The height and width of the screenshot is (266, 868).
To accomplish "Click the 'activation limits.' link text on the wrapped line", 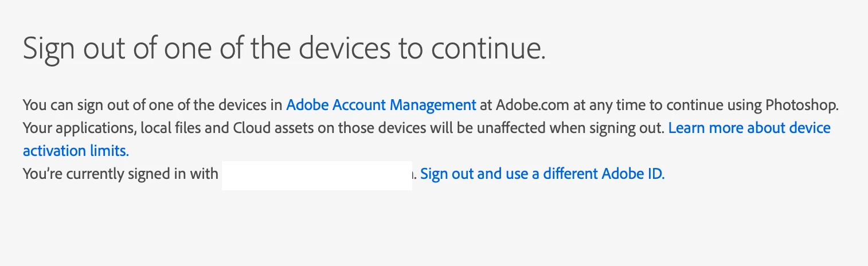I will pyautogui.click(x=76, y=151).
